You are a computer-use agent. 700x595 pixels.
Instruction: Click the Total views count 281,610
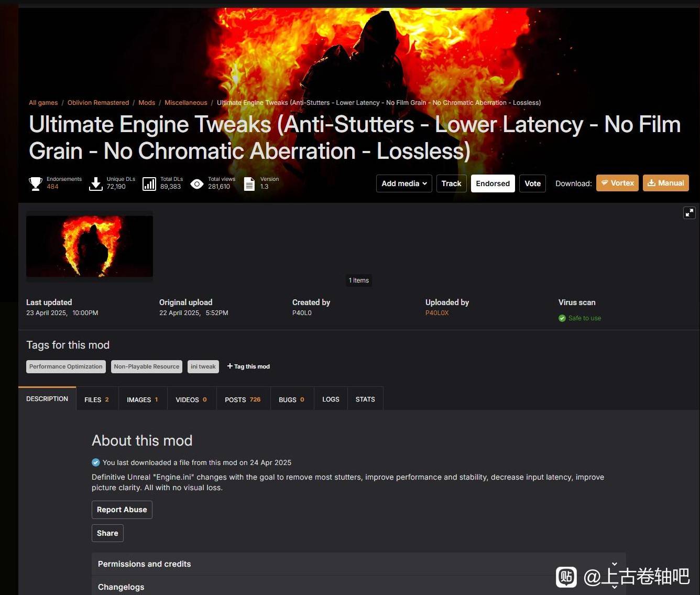click(219, 187)
